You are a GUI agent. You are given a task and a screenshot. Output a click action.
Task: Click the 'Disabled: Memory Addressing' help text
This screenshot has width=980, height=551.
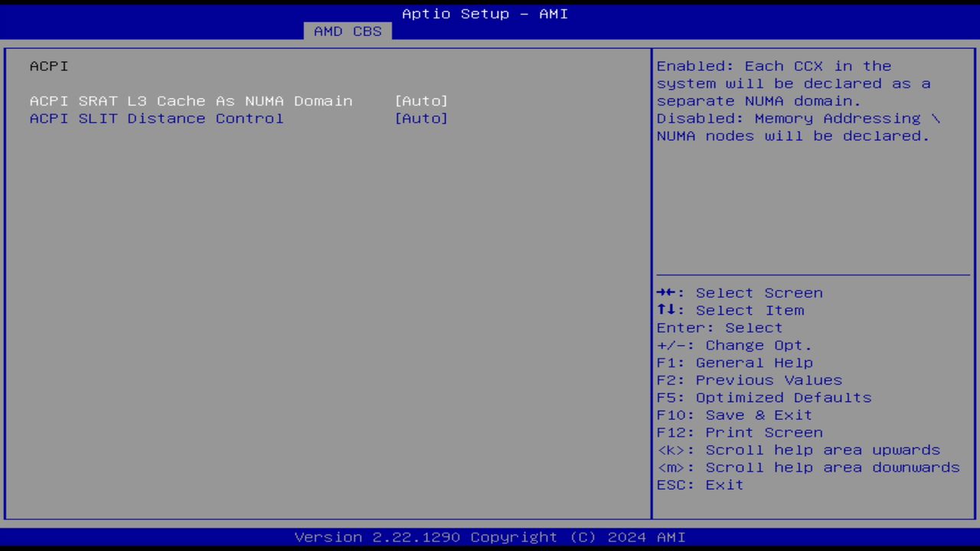[799, 127]
